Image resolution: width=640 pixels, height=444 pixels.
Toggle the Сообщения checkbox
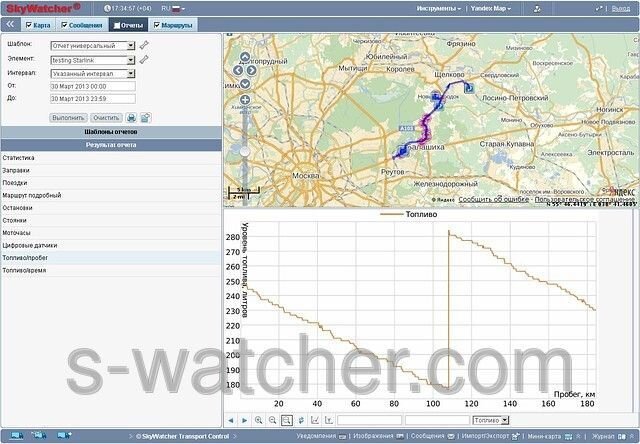click(x=65, y=24)
